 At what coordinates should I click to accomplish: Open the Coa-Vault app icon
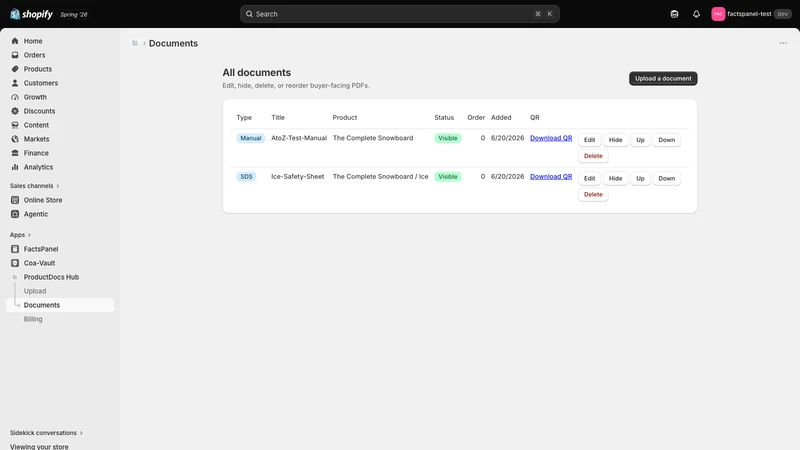15,263
